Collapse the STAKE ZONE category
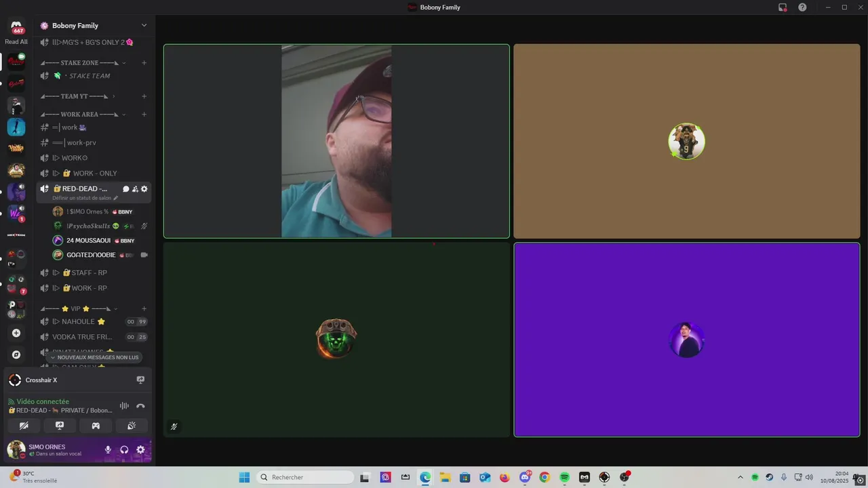Viewport: 868px width, 488px height. tap(83, 62)
